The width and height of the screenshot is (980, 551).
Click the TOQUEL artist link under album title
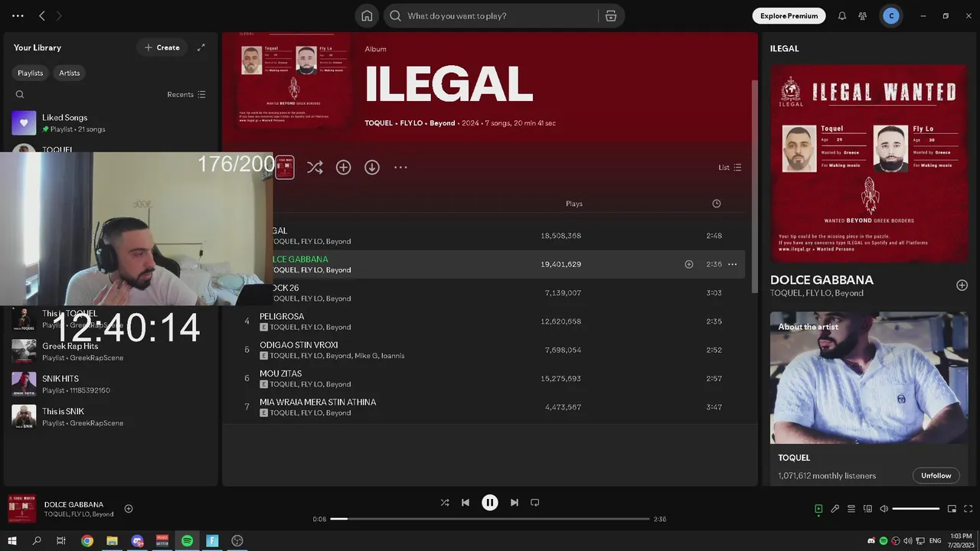click(378, 123)
